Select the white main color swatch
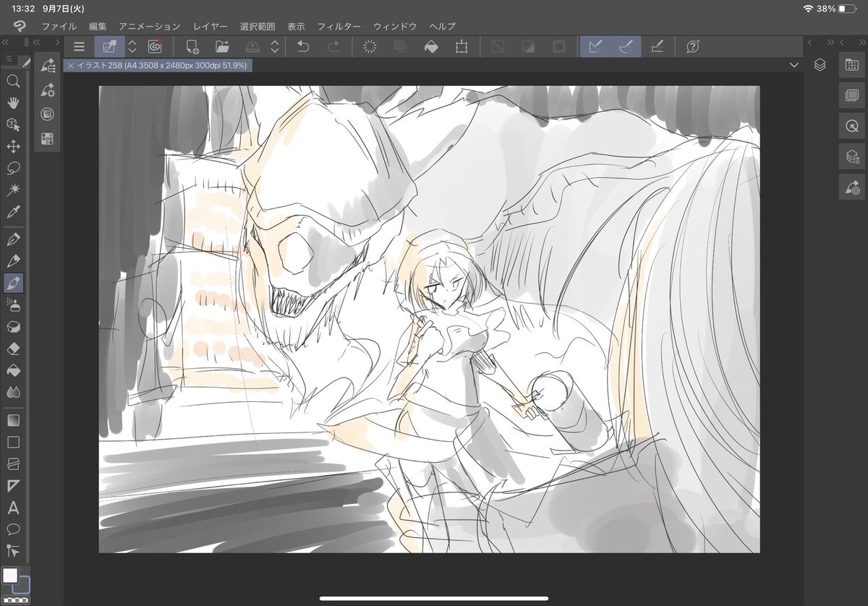Viewport: 868px width, 606px height. click(x=10, y=575)
